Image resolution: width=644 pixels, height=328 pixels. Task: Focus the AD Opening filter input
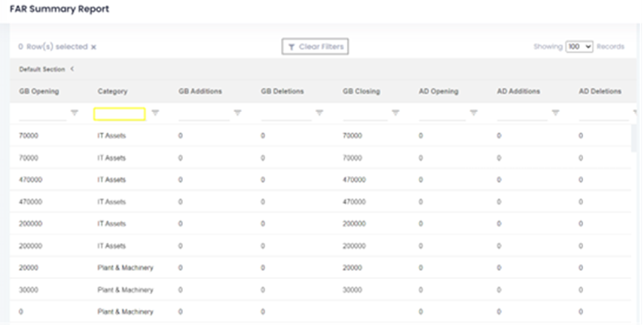tap(442, 114)
